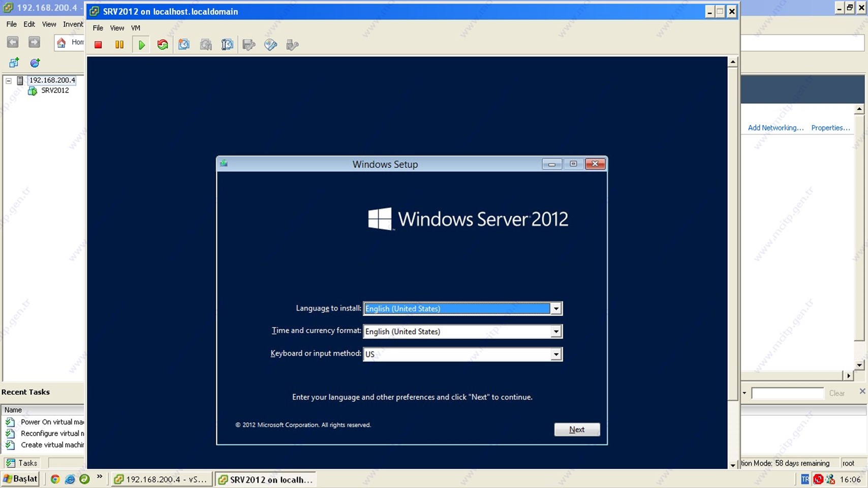Screen dimensions: 868x488
Task: Open the vSphere Client Inventory menu
Action: click(73, 24)
